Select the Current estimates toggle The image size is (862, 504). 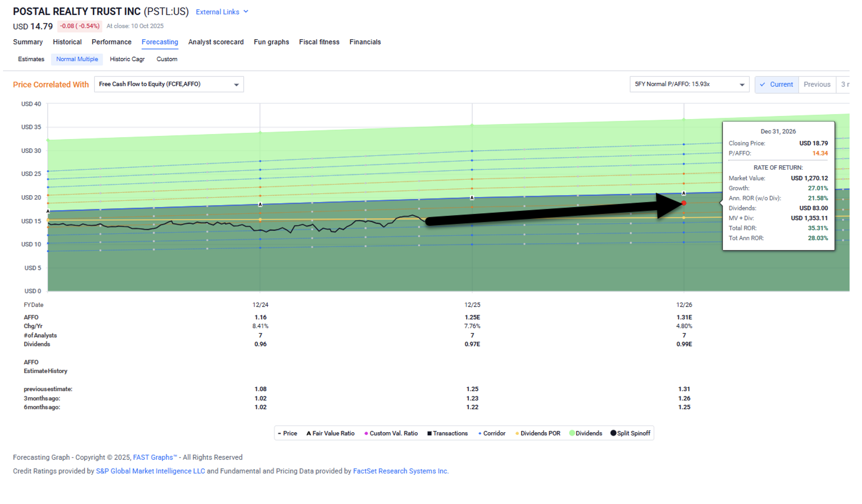click(777, 84)
